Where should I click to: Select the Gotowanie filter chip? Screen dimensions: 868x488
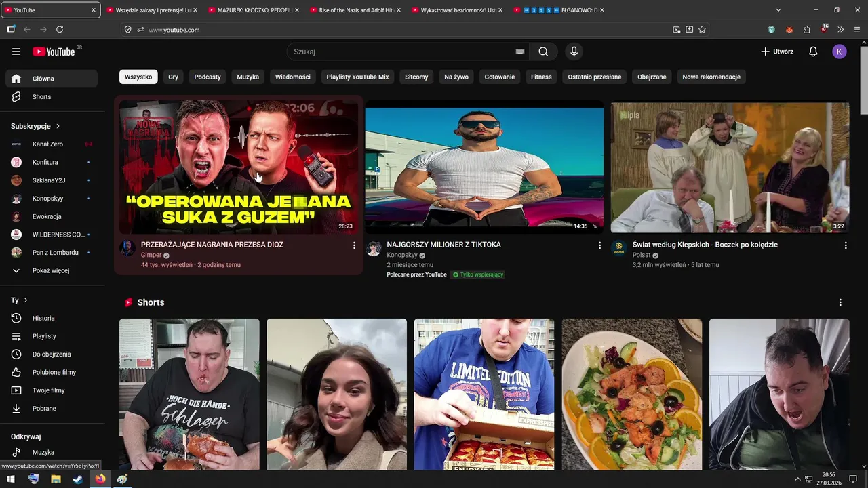coord(500,77)
